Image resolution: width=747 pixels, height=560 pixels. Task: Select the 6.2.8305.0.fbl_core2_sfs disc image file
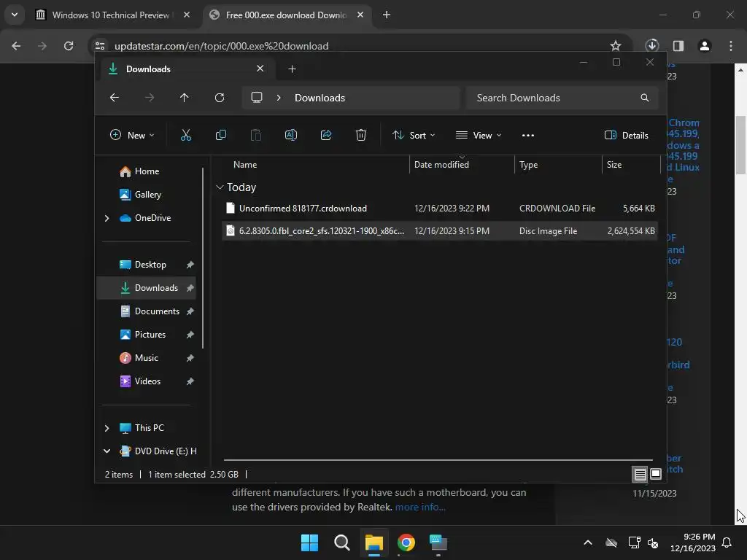(439, 231)
